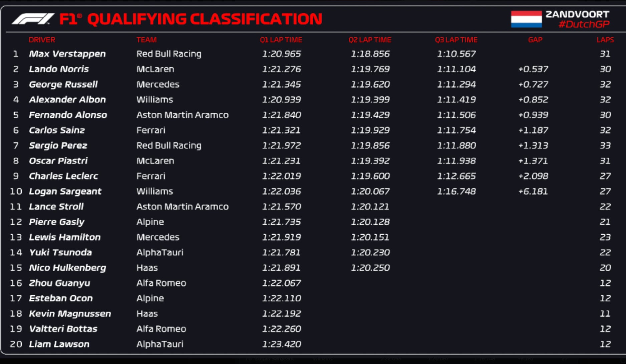Screen dimensions: 626x364
Task: Click the Netherlands flag icon
Action: 526,19
